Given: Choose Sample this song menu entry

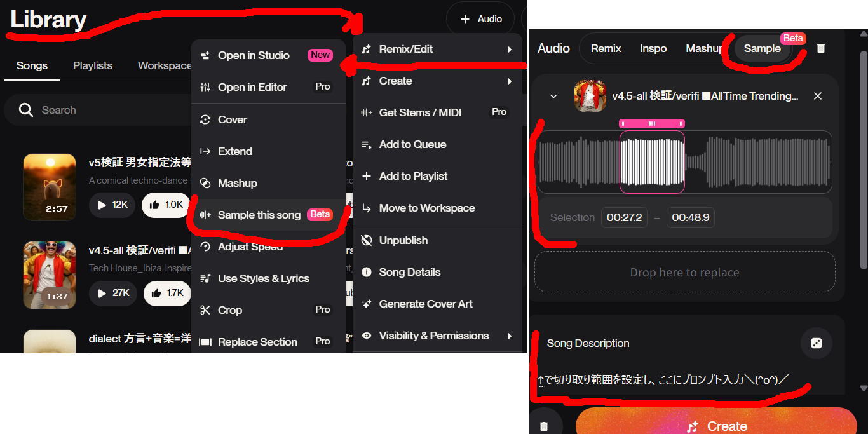Looking at the screenshot, I should [x=259, y=215].
